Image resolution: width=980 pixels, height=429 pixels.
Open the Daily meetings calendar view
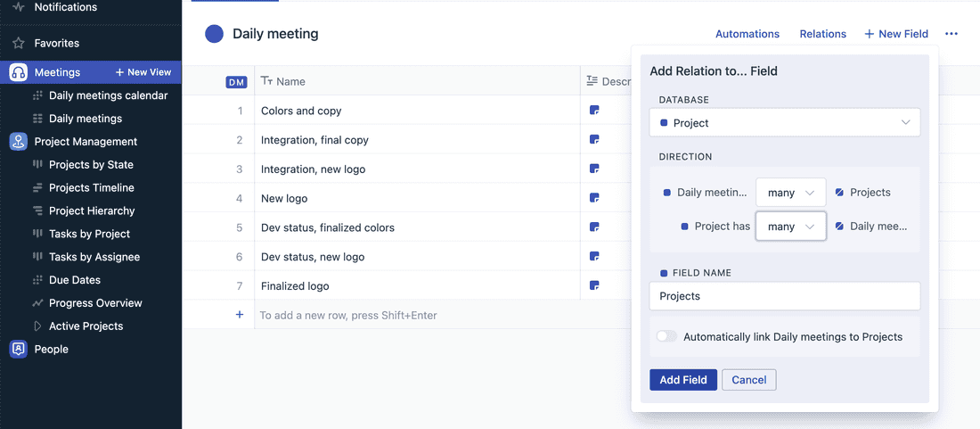pyautogui.click(x=108, y=95)
